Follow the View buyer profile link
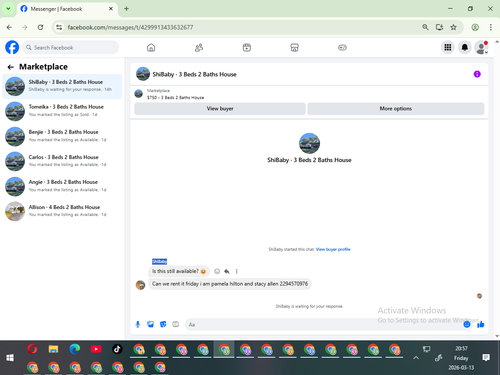 tap(333, 249)
